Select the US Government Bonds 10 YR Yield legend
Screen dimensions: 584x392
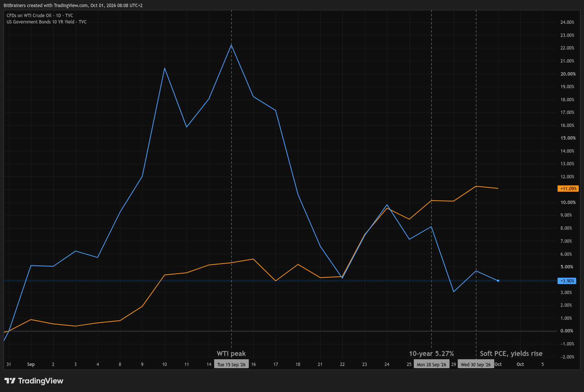click(47, 22)
